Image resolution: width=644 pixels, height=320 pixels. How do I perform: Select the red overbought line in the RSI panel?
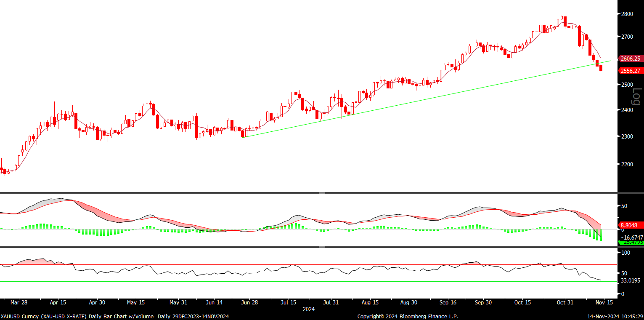click(x=308, y=265)
